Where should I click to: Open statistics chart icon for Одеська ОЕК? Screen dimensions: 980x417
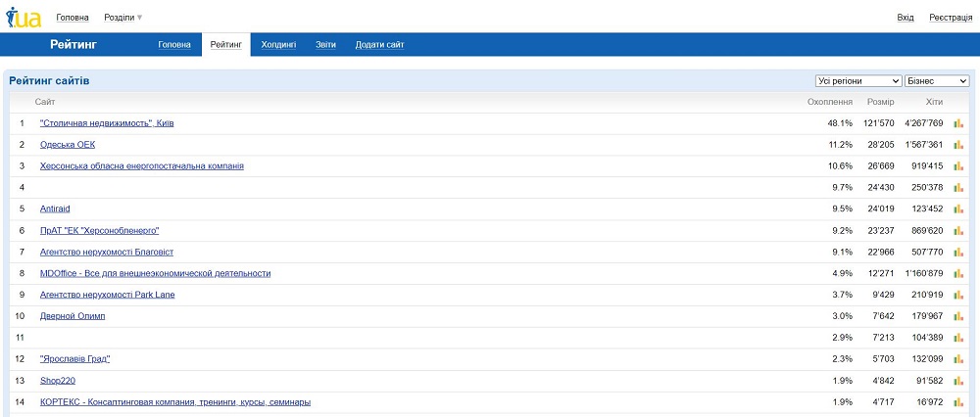pyautogui.click(x=958, y=145)
